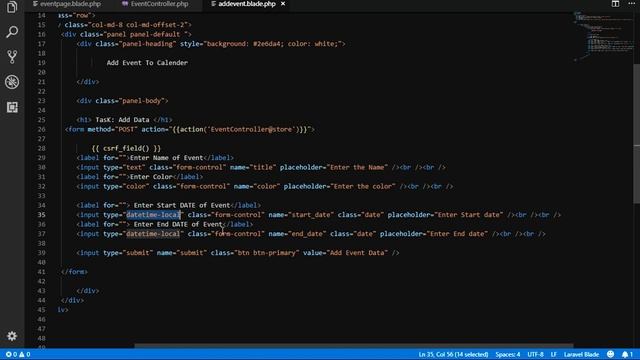Click 'EventController@store' in the form action
Image resolution: width=640 pixels, height=360 pixels.
click(x=251, y=129)
